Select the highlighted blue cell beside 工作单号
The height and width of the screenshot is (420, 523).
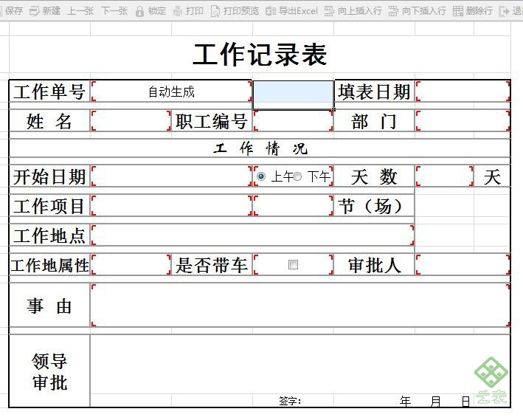click(x=294, y=94)
